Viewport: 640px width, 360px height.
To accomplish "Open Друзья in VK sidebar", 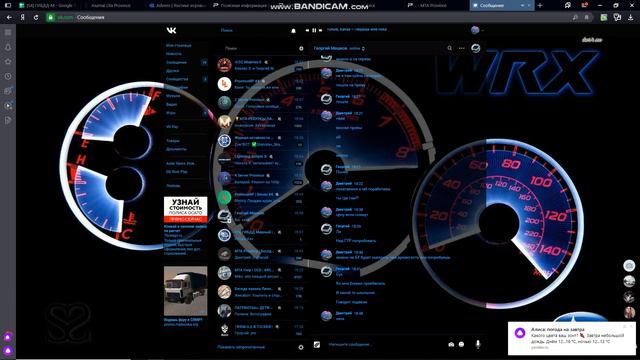I will (x=173, y=71).
